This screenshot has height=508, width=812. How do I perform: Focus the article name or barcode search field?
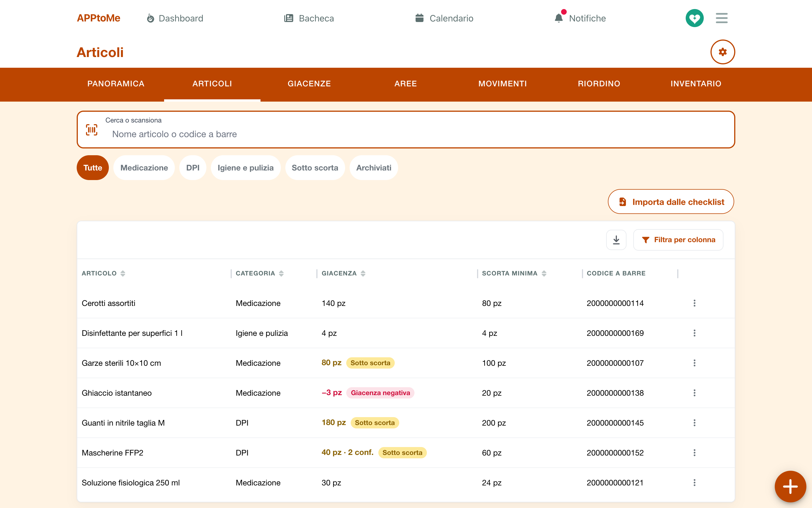click(x=406, y=130)
